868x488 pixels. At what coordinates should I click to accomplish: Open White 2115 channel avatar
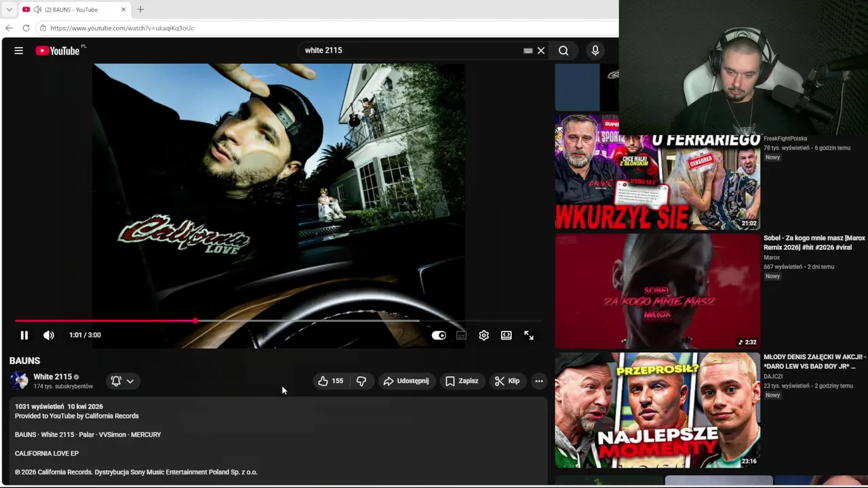[x=19, y=380]
